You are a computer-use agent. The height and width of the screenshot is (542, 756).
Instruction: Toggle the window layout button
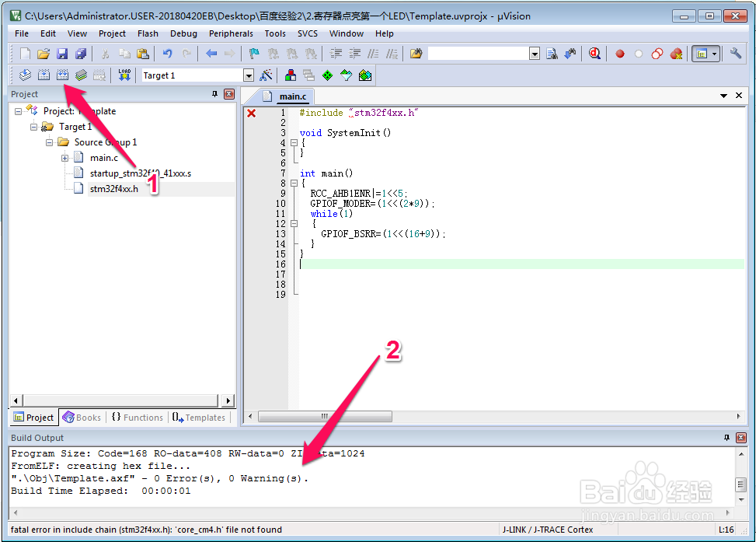[x=702, y=54]
